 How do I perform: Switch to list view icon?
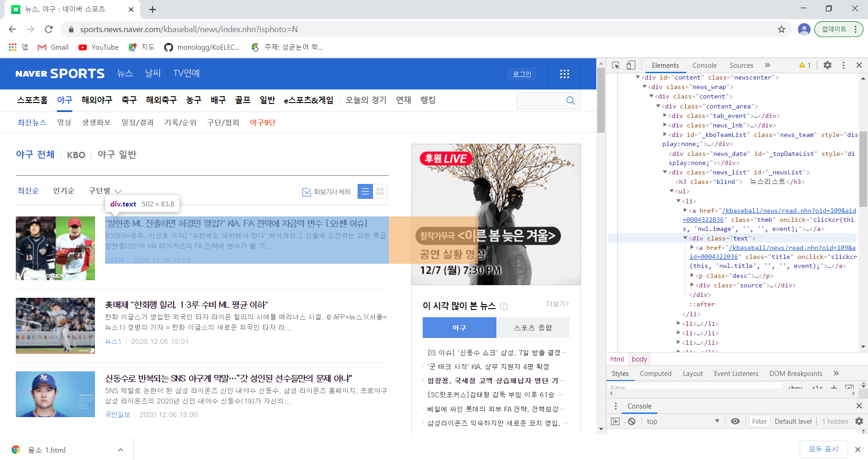pos(365,192)
